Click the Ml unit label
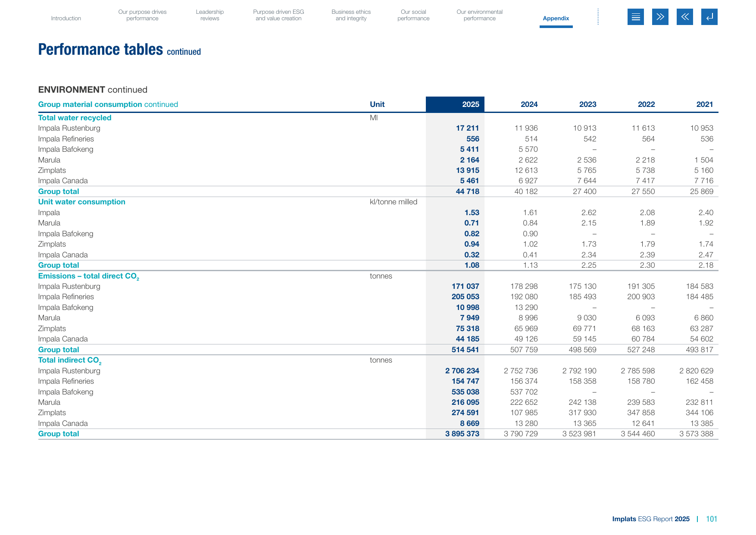Image resolution: width=756 pixels, height=535 pixels. coord(374,118)
